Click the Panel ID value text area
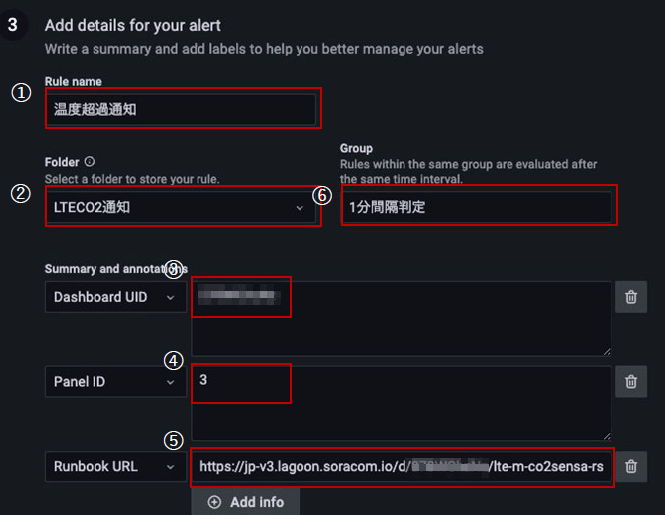The image size is (665, 515). [x=401, y=403]
